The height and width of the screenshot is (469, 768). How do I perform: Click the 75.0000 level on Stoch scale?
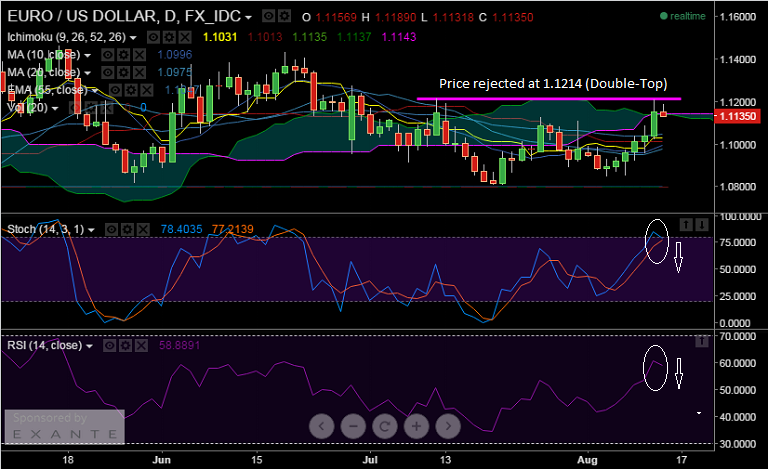(x=738, y=243)
